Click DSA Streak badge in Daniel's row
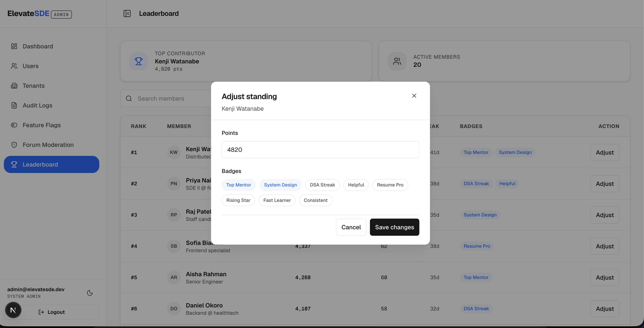The image size is (644, 328). tap(476, 309)
